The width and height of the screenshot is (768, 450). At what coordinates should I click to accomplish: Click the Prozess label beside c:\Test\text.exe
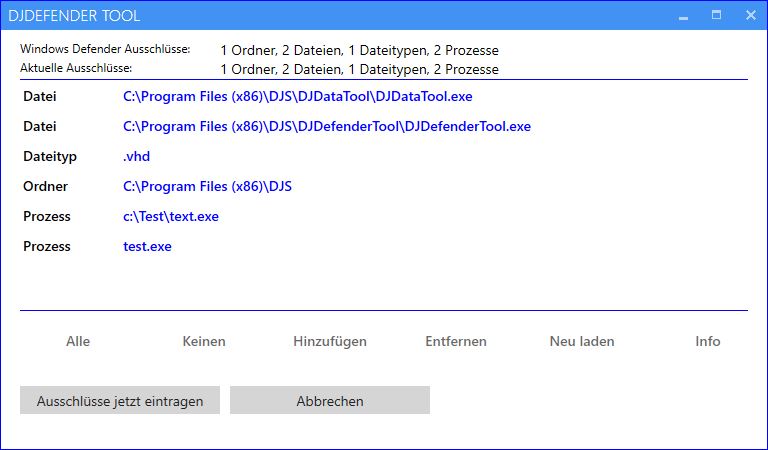(x=47, y=216)
